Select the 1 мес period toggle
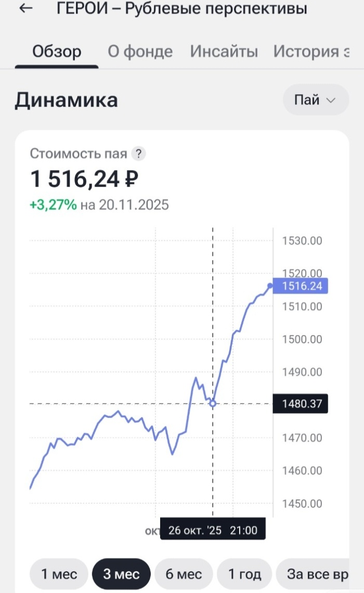 [58, 574]
